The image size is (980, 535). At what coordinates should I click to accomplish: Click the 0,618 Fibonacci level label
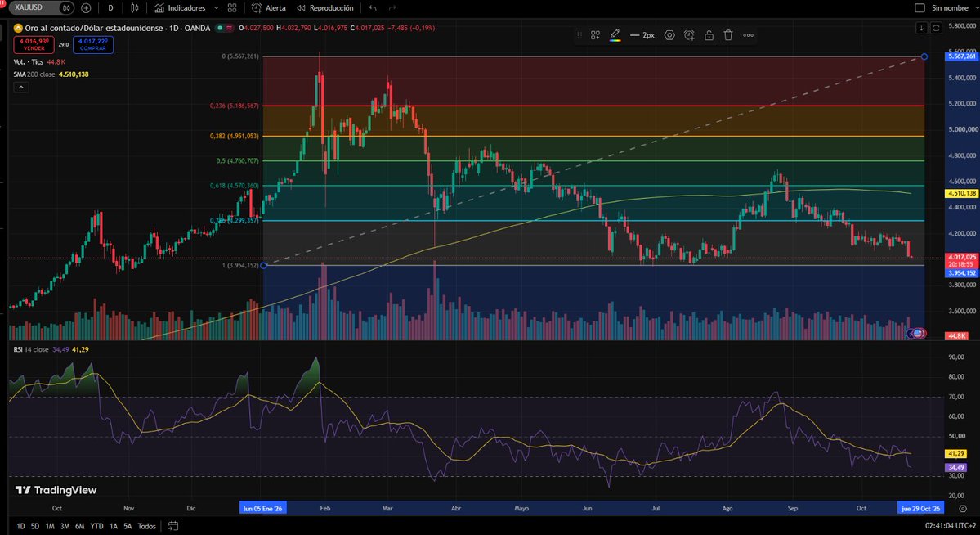234,186
